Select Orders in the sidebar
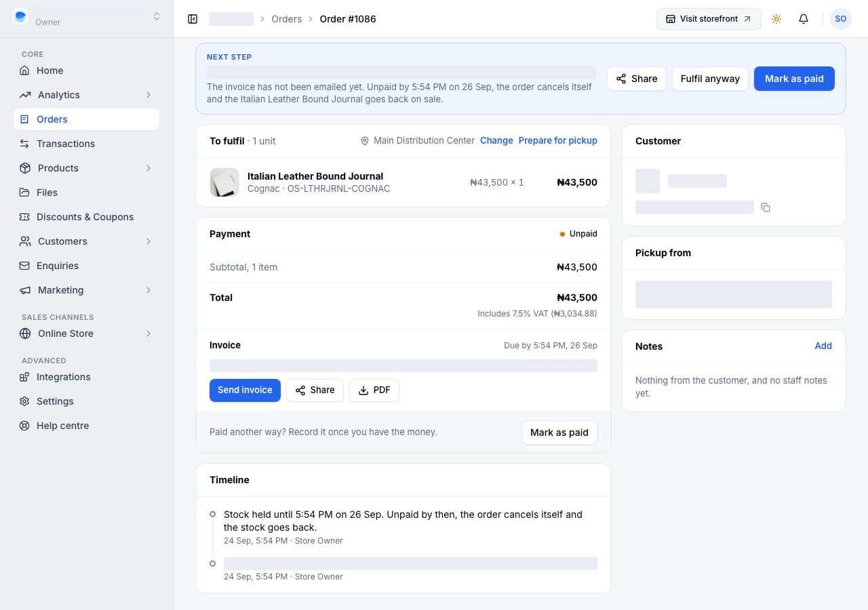This screenshot has height=610, width=868. (x=86, y=119)
